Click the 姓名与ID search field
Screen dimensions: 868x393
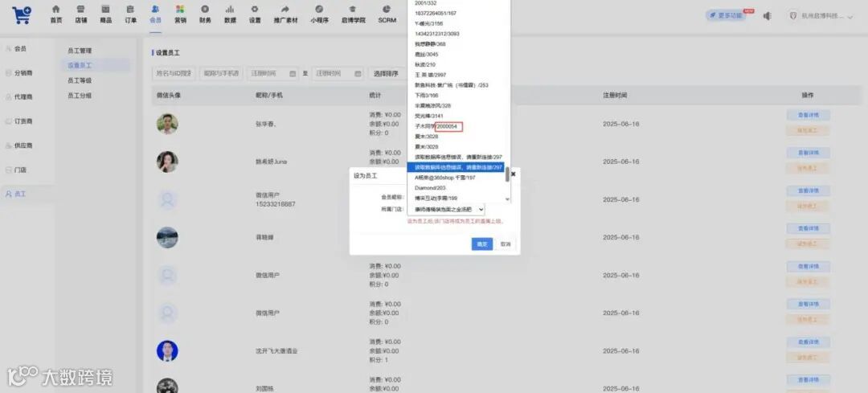[x=174, y=74]
